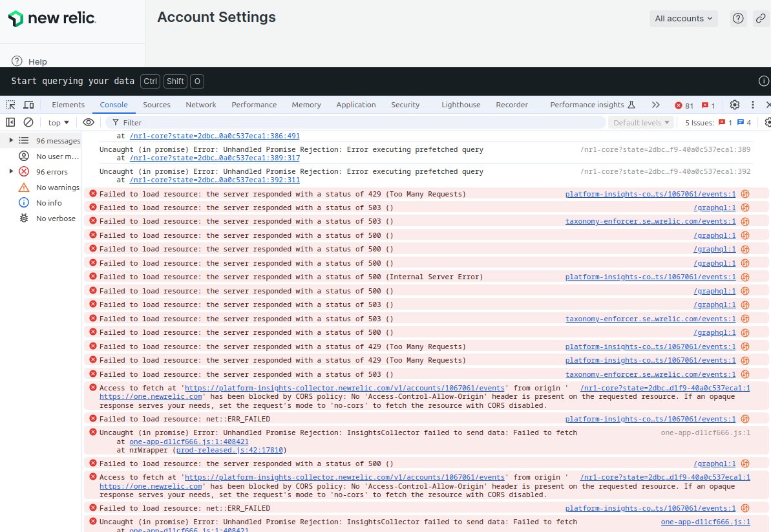Viewport: 771px width, 532px height.
Task: Click the 4 blue issues count badge
Action: (744, 122)
